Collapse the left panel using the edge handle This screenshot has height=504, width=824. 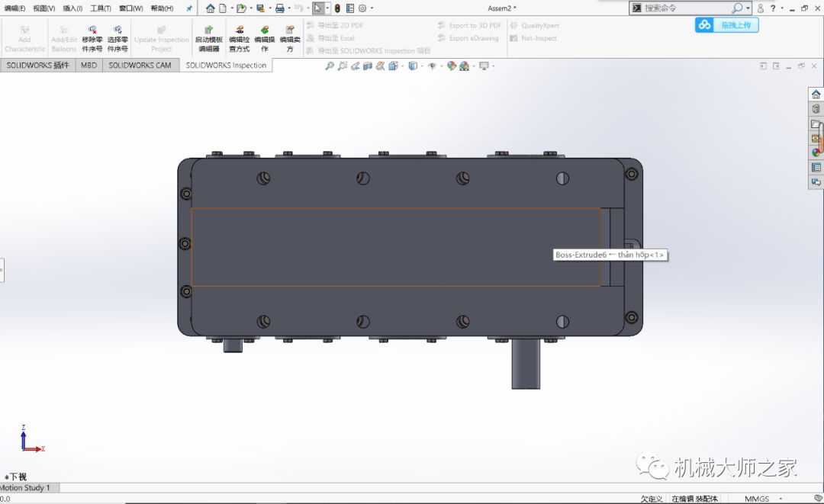coord(2,269)
